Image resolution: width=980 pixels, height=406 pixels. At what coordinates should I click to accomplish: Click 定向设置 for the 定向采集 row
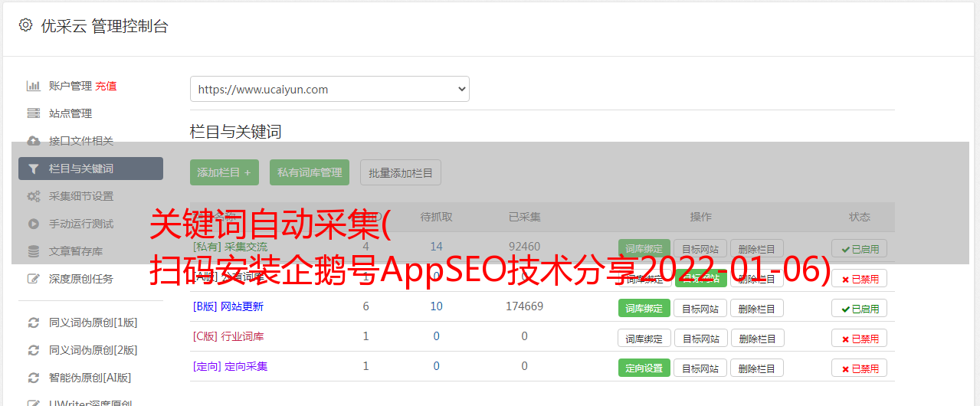click(x=644, y=368)
